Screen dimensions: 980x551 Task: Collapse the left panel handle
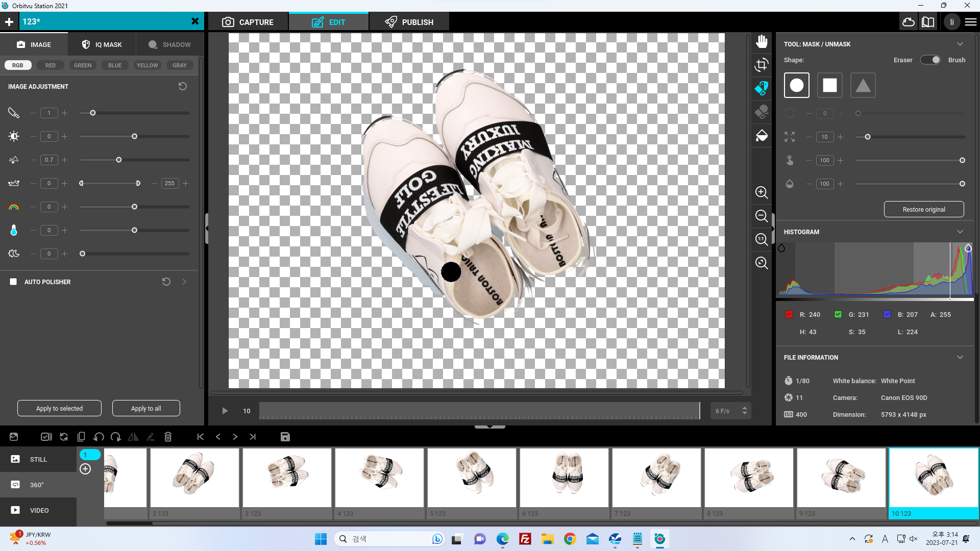click(x=207, y=228)
